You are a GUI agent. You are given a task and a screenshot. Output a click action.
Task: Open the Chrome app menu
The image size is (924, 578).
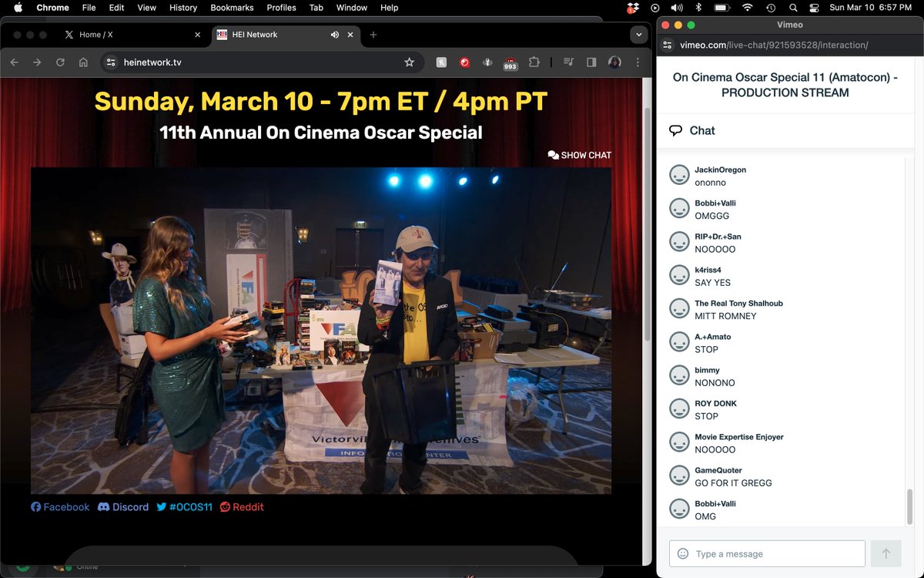point(52,8)
